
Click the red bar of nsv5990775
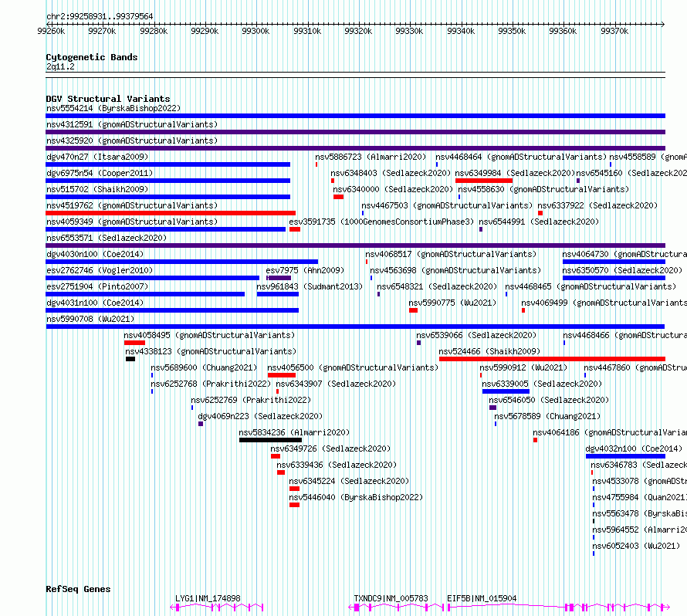click(413, 310)
